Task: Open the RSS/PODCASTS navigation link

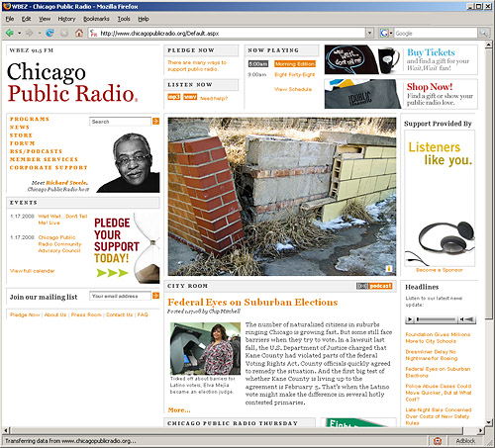Action: (36, 151)
